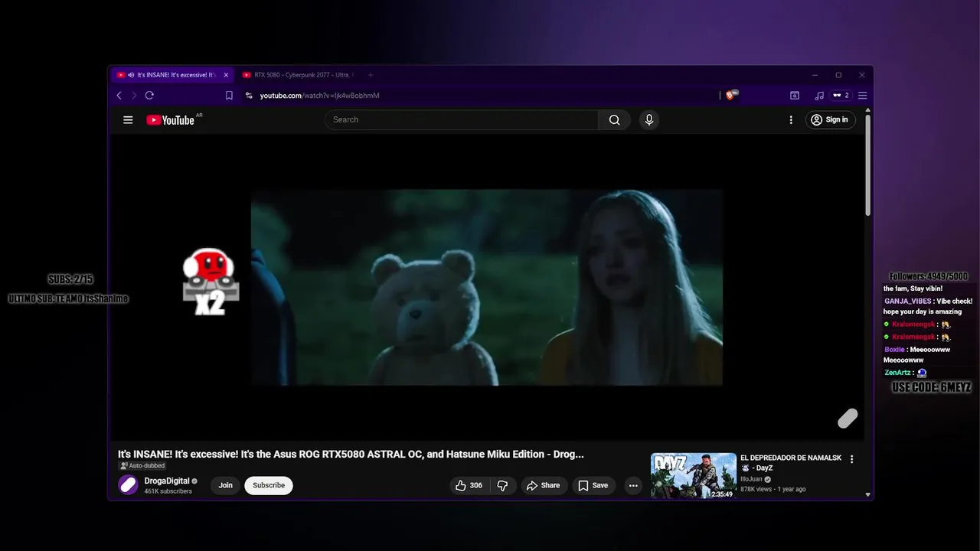Open DrogaDigital channel avatar
This screenshot has height=551, width=980.
[x=128, y=485]
